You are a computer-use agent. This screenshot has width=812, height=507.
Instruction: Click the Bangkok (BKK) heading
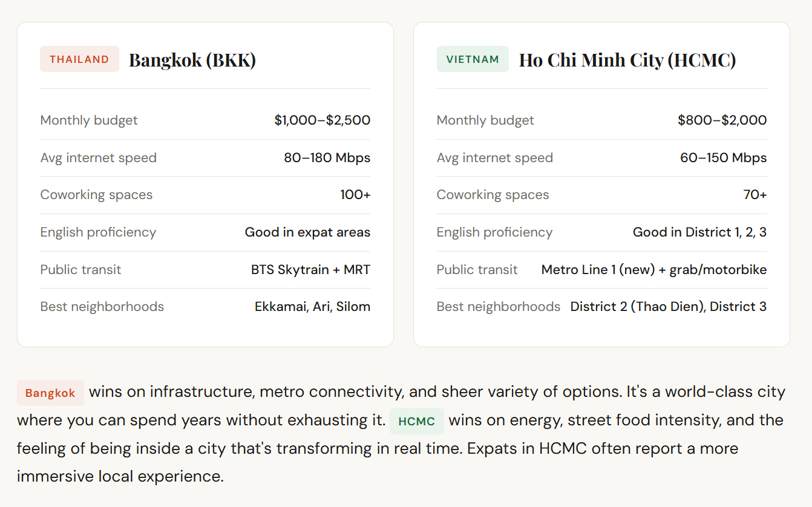tap(192, 60)
